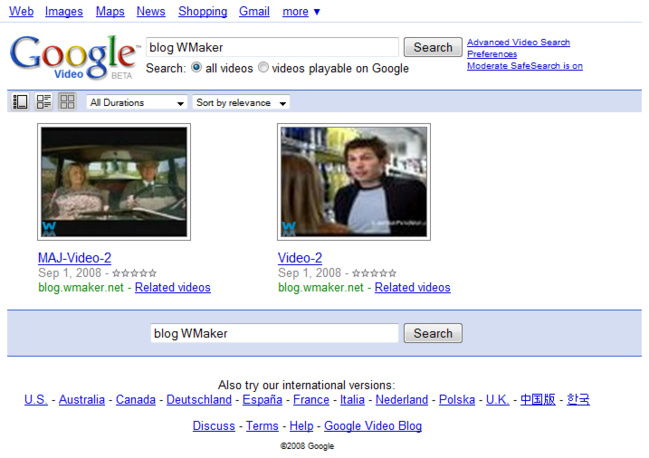Switch to the list view icon

coord(44,102)
